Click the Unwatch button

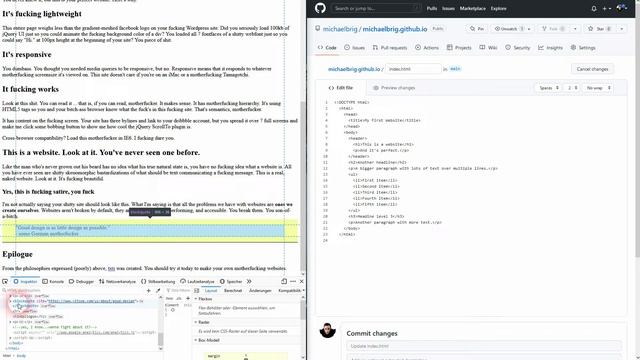click(508, 29)
